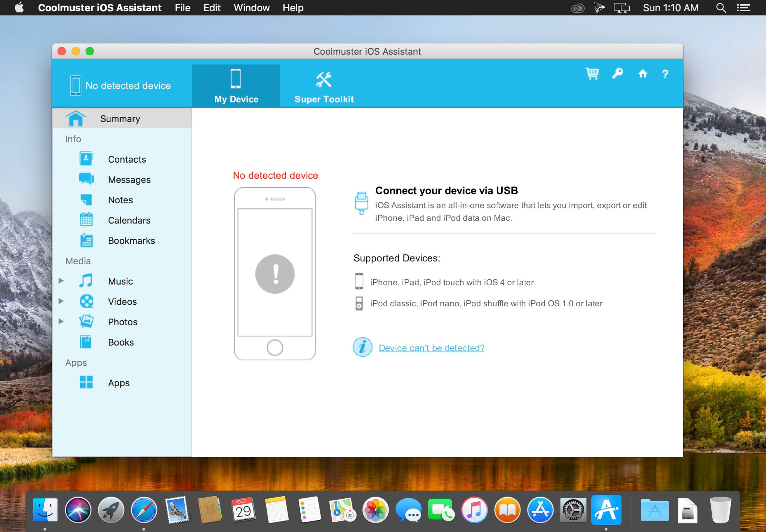766x532 pixels.
Task: Open Notes in the sidebar
Action: point(122,200)
